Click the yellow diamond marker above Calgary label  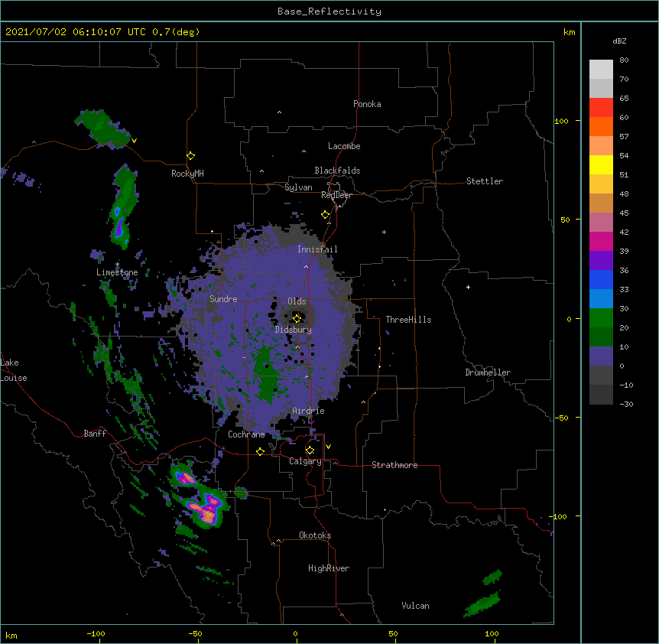pos(310,450)
